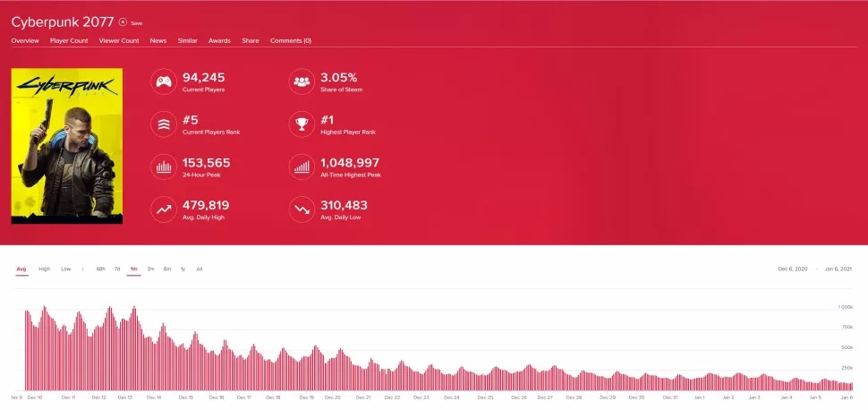Open the Share tab
This screenshot has height=410, width=868.
tap(251, 40)
